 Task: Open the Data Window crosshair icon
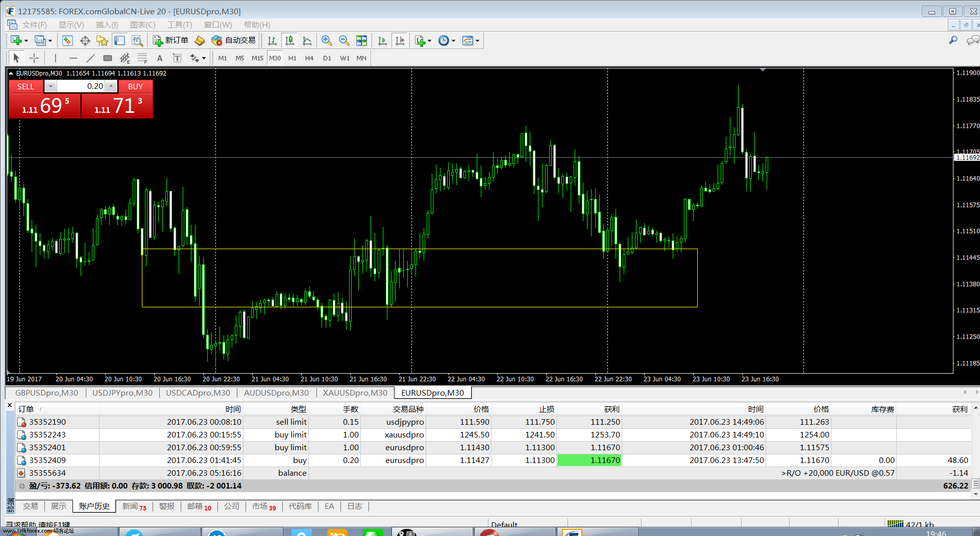[85, 40]
